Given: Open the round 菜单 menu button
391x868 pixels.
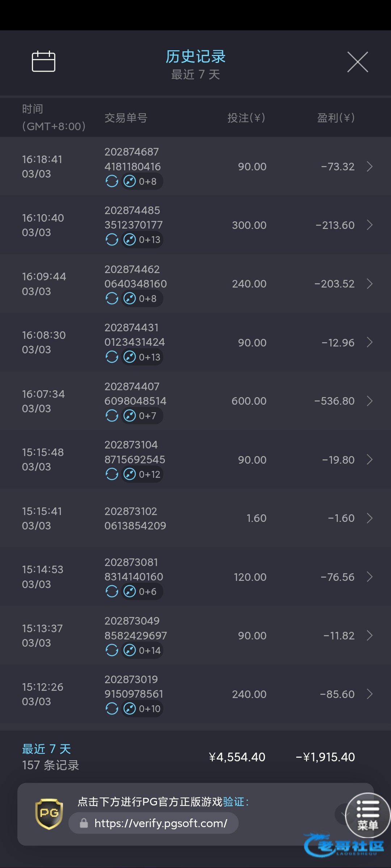Looking at the screenshot, I should pyautogui.click(x=368, y=815).
